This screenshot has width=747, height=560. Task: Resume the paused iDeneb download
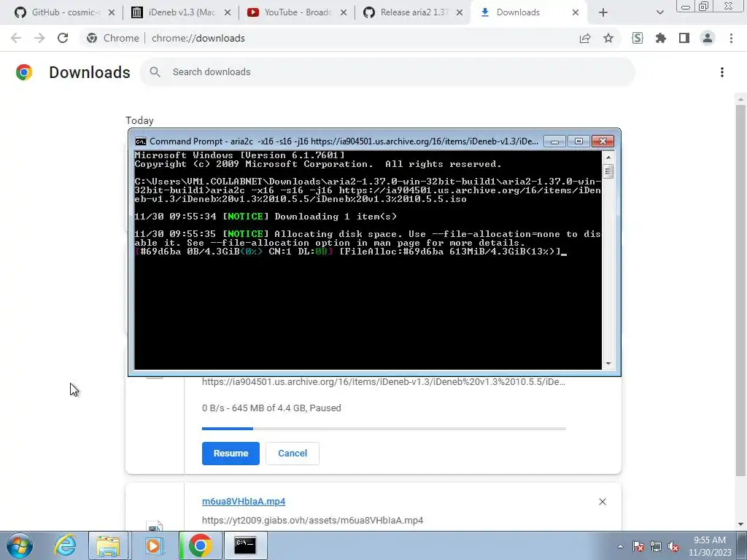[x=231, y=454]
